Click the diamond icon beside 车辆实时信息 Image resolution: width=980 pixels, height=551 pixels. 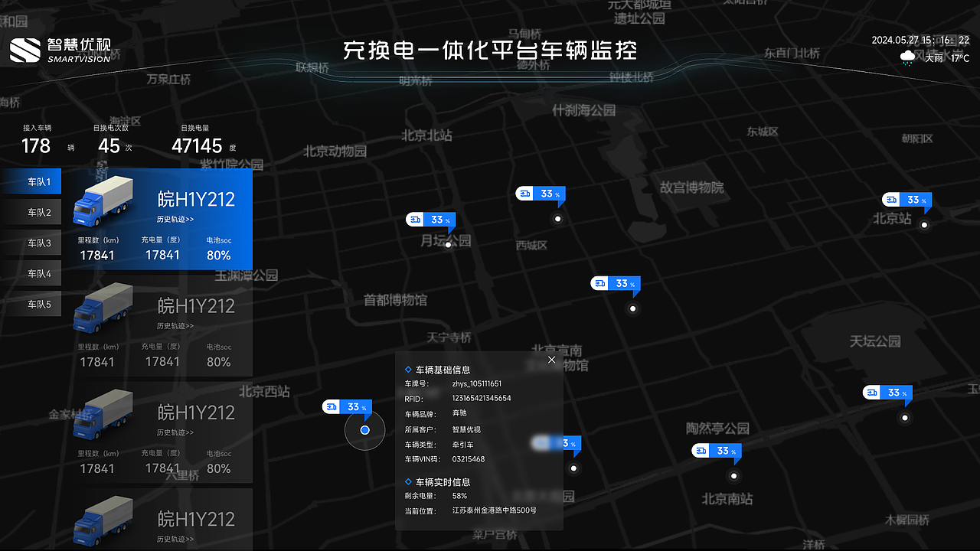tap(408, 481)
